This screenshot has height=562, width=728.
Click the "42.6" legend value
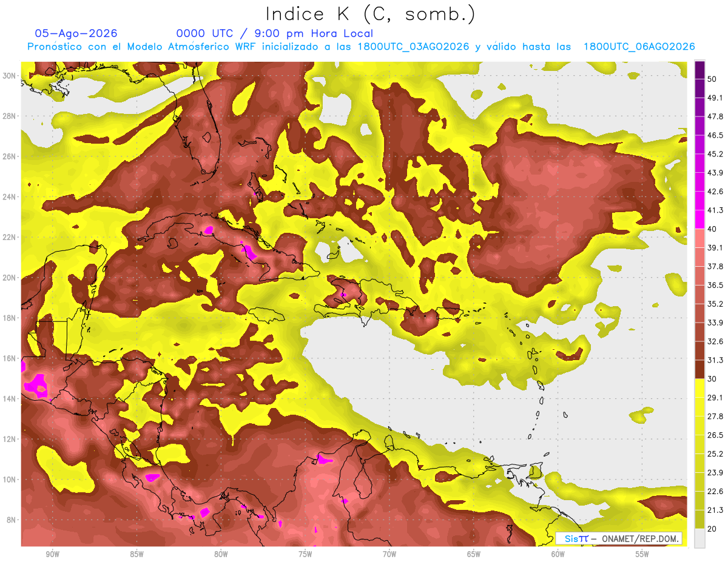tap(716, 192)
